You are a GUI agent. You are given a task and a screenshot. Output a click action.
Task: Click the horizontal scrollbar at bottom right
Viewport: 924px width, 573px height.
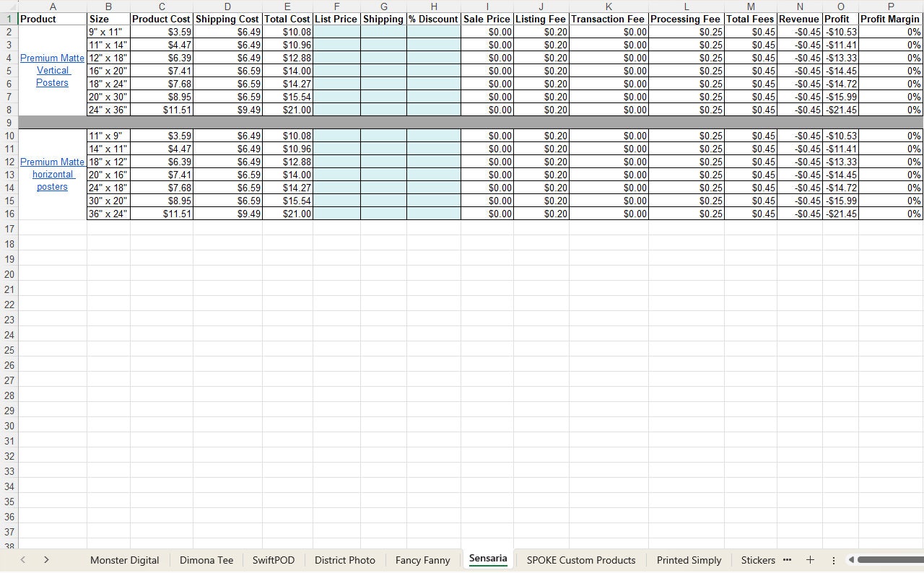tap(888, 560)
